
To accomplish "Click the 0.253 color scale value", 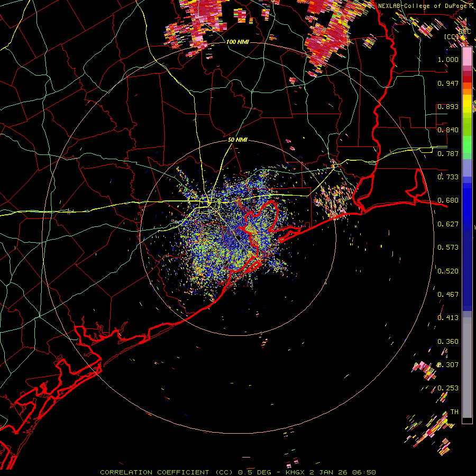I will coord(448,388).
